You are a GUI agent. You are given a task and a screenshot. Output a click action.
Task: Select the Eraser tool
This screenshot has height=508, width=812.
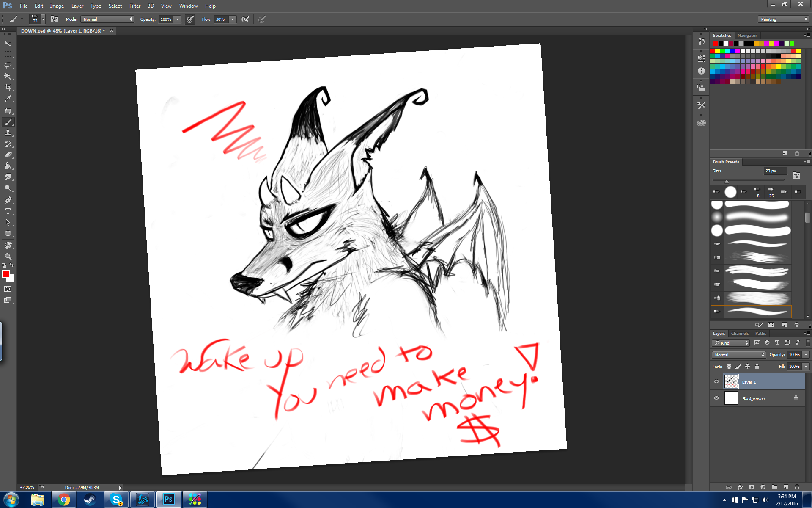coord(8,155)
